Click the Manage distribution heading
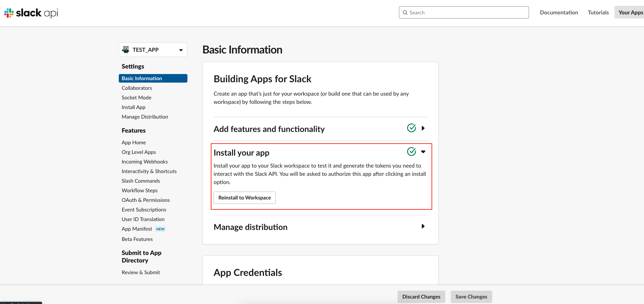 click(x=251, y=227)
